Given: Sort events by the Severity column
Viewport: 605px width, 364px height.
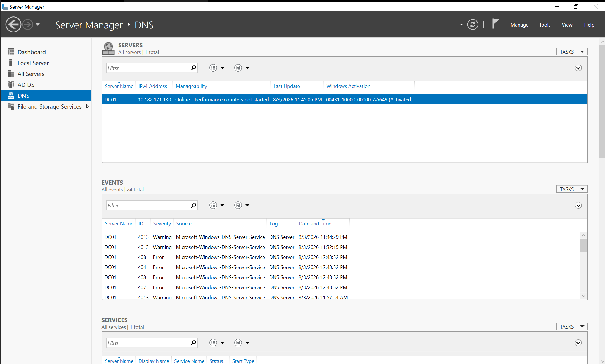Looking at the screenshot, I should [162, 224].
